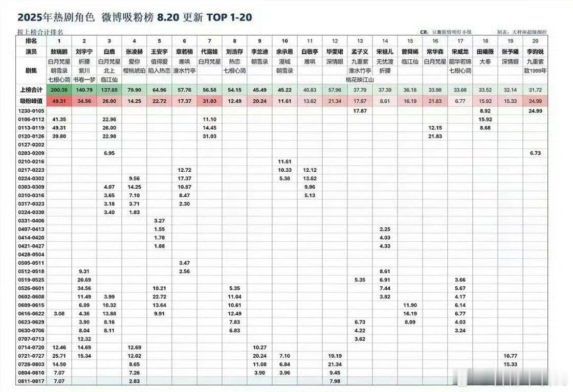
Task: Click actor name '余承恩'
Action: tap(284, 52)
